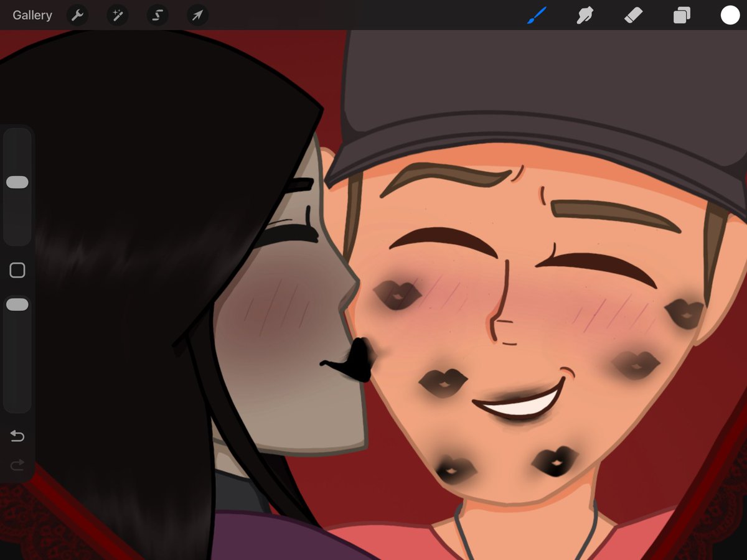The image size is (747, 560).
Task: Activate the Selection tool
Action: pyautogui.click(x=157, y=15)
